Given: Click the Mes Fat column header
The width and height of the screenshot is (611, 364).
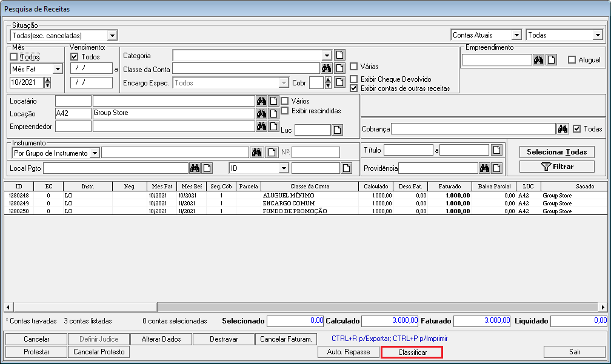Looking at the screenshot, I should [x=162, y=187].
